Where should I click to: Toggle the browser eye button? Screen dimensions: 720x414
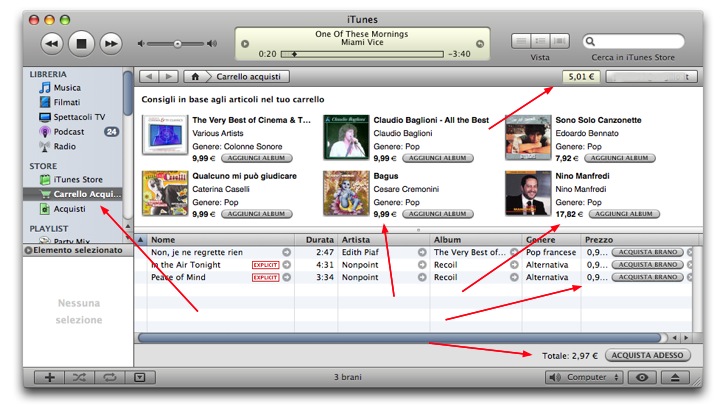click(642, 377)
